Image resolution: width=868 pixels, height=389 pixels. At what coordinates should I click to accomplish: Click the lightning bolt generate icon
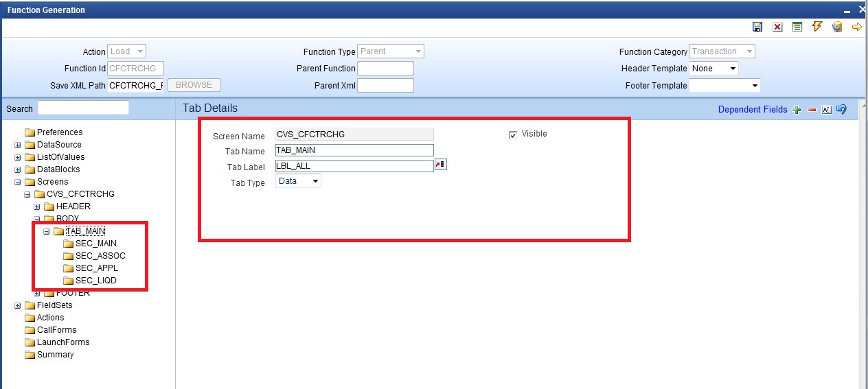(817, 27)
